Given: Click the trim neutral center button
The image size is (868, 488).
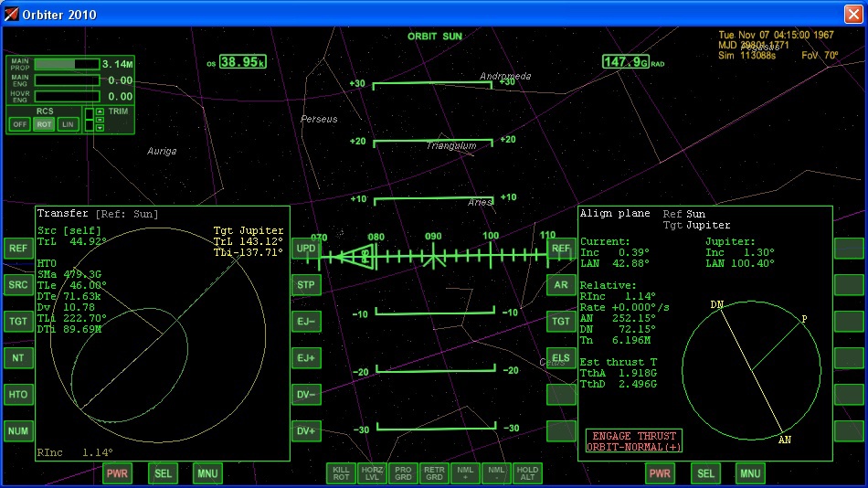Looking at the screenshot, I should point(100,120).
